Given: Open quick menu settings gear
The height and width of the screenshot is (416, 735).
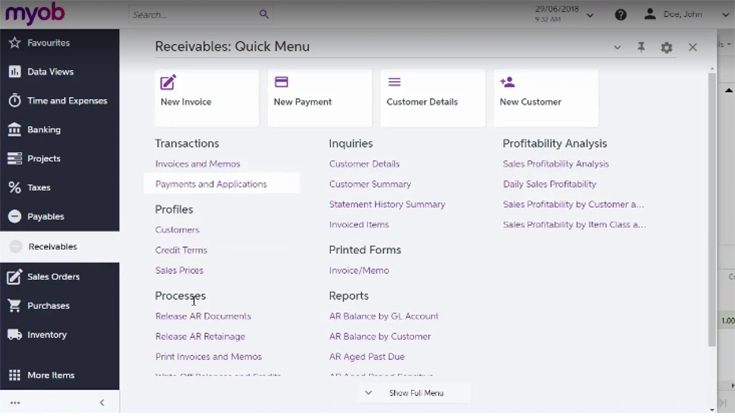Looking at the screenshot, I should click(667, 47).
